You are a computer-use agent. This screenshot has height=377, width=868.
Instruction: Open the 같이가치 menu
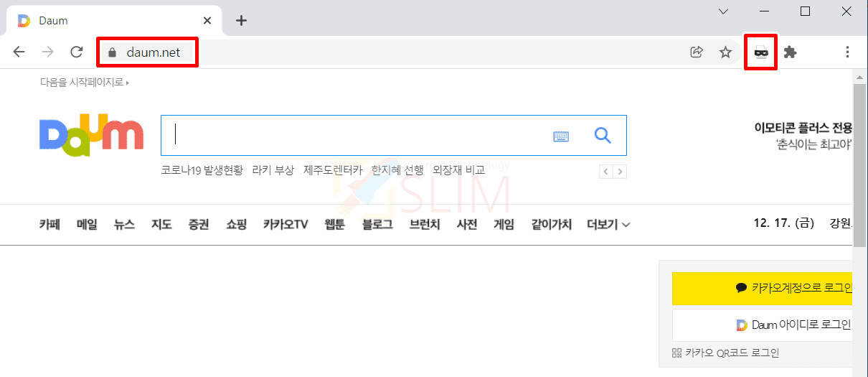[x=552, y=224]
